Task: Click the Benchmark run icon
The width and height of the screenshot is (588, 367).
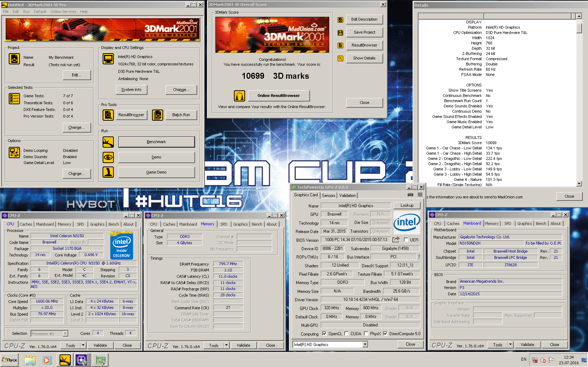Action: pyautogui.click(x=108, y=142)
